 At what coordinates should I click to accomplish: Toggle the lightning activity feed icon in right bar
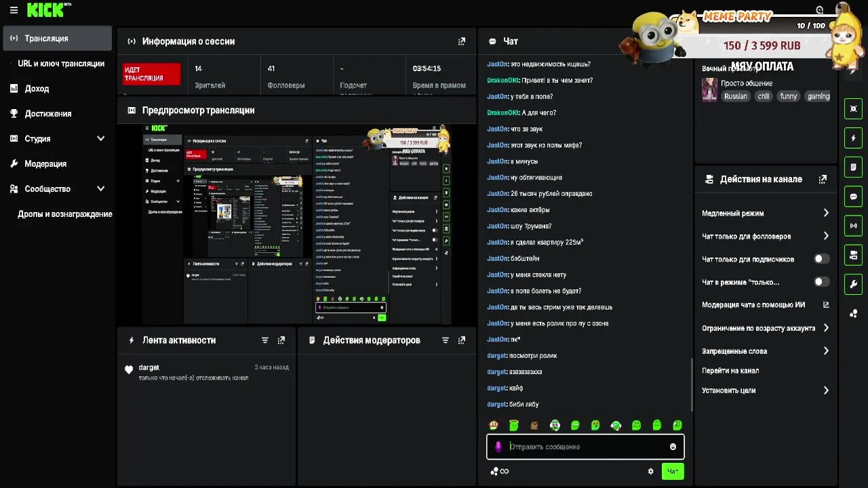click(x=853, y=138)
